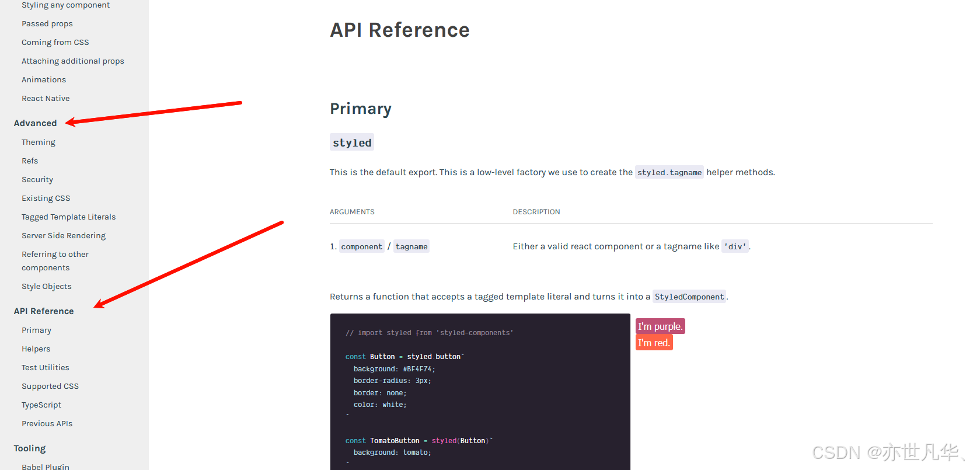Open 'Coming from CSS' in sidebar
Image resolution: width=980 pixels, height=470 pixels.
(x=55, y=43)
